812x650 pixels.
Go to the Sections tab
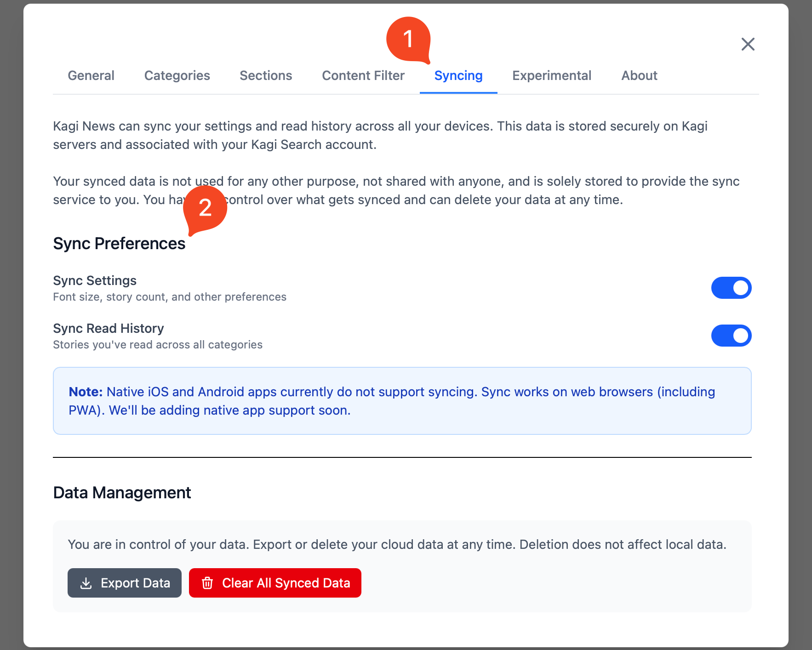(x=266, y=75)
